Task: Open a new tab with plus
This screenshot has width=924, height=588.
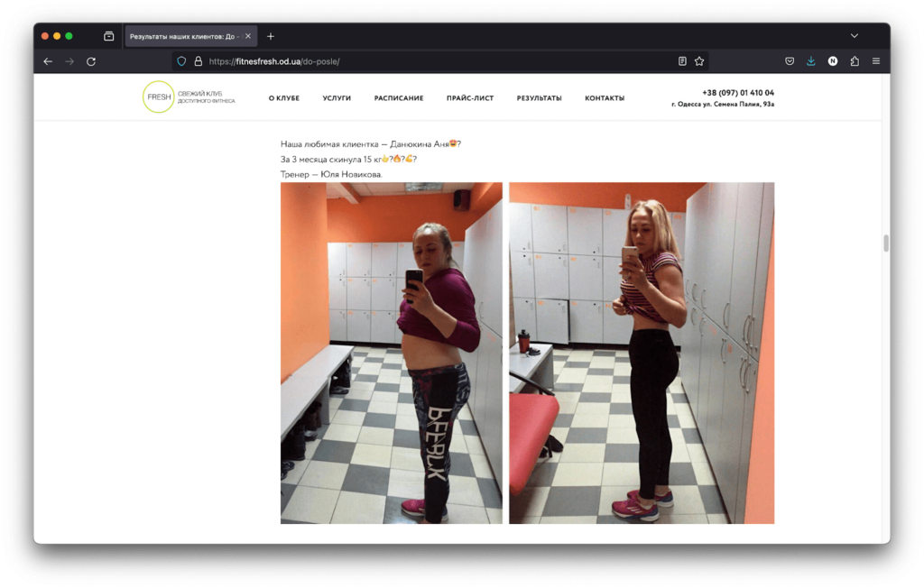Action: click(271, 36)
